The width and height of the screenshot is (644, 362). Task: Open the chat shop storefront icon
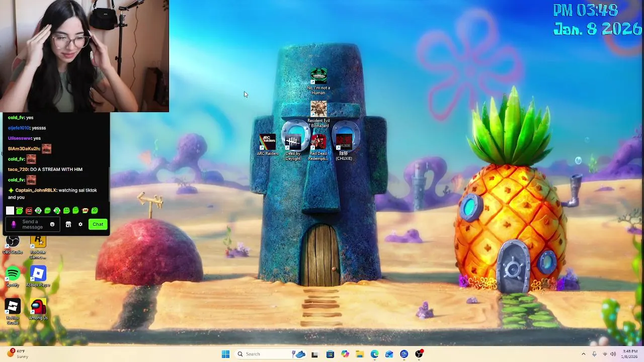(x=68, y=224)
